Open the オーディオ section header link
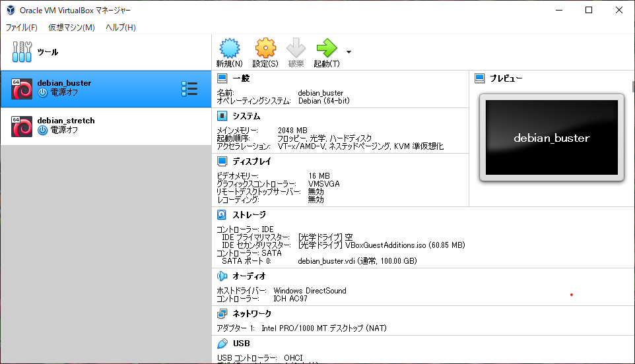This screenshot has height=364, width=635. click(249, 276)
